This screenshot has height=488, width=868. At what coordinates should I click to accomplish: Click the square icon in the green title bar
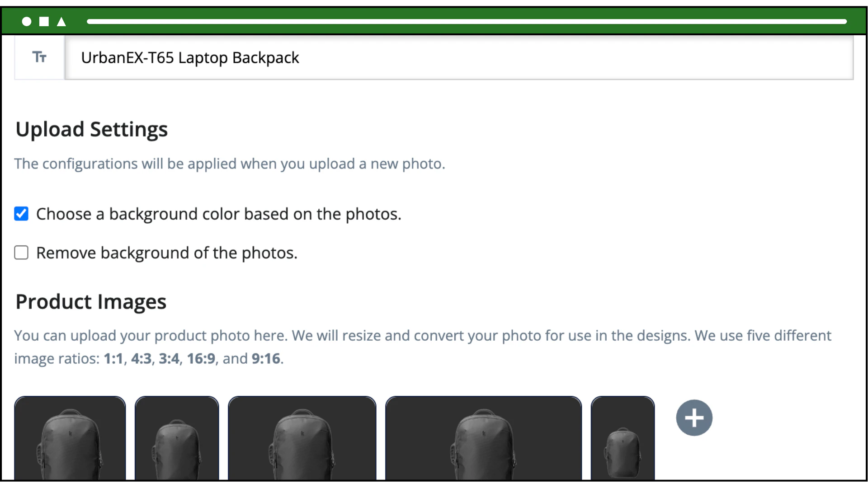tap(43, 21)
